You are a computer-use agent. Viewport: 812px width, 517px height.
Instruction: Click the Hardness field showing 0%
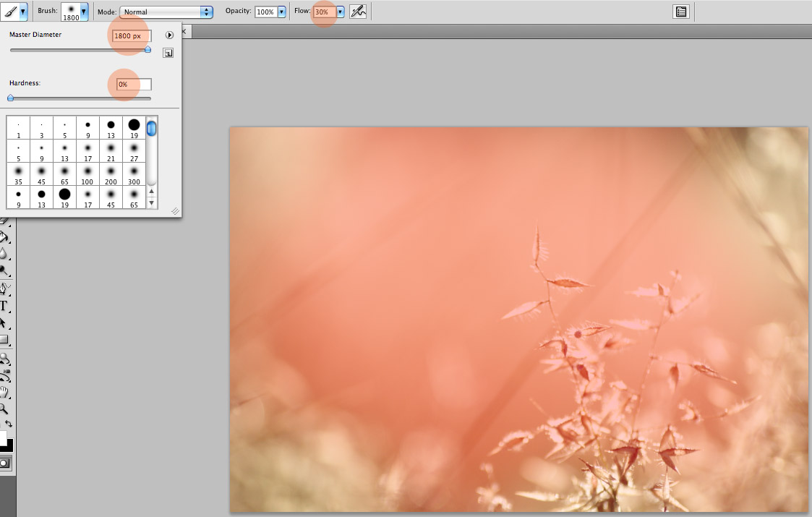[x=134, y=85]
